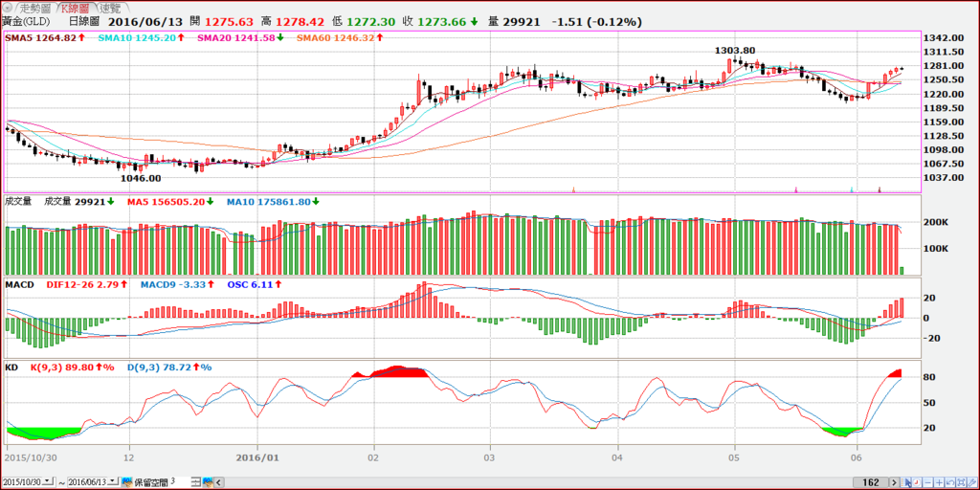The height and width of the screenshot is (490, 980).
Task: Click the 1046.00 low price marker
Action: pos(141,178)
